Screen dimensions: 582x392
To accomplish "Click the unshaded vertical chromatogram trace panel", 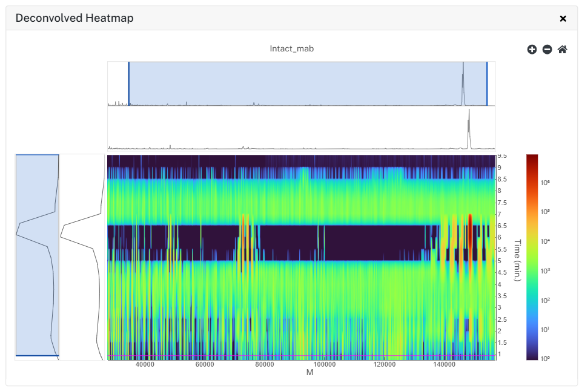I will [82, 257].
